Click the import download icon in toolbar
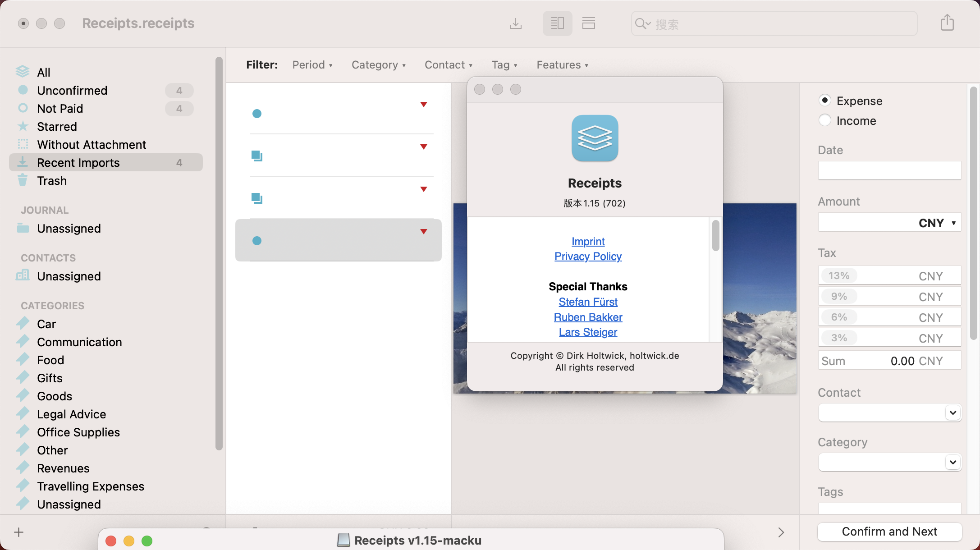 point(516,23)
